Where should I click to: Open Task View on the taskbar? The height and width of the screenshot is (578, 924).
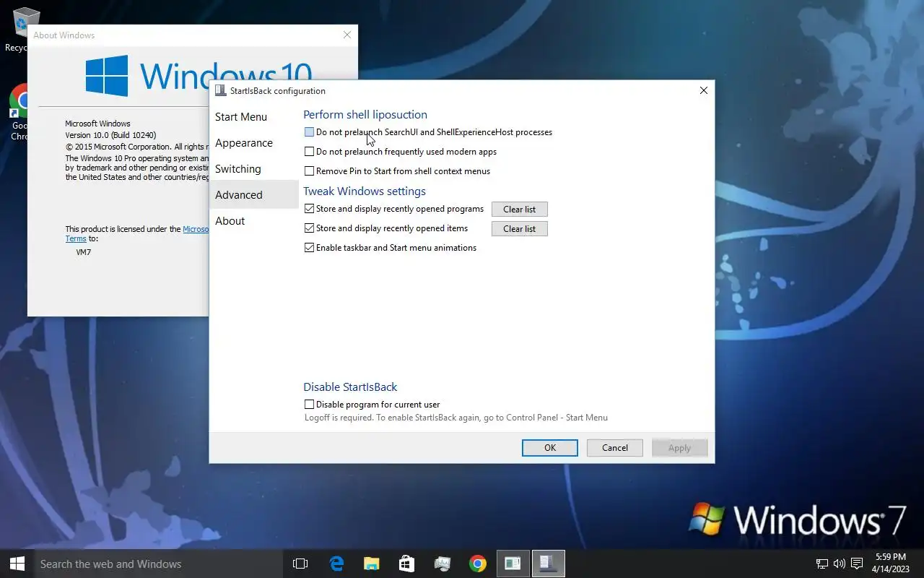point(300,564)
